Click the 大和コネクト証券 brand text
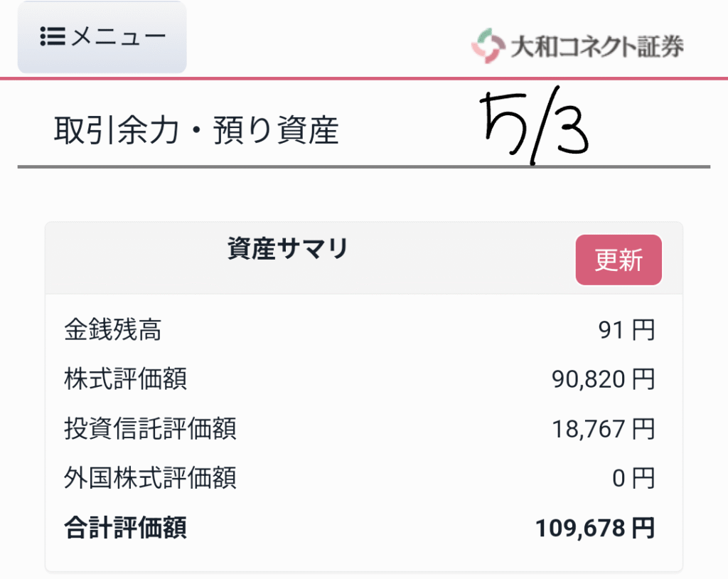This screenshot has height=579, width=728. (597, 47)
